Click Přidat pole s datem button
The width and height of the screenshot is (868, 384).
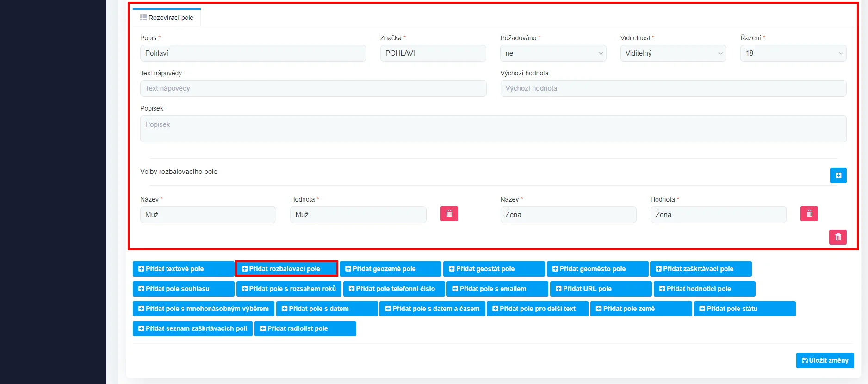click(327, 309)
